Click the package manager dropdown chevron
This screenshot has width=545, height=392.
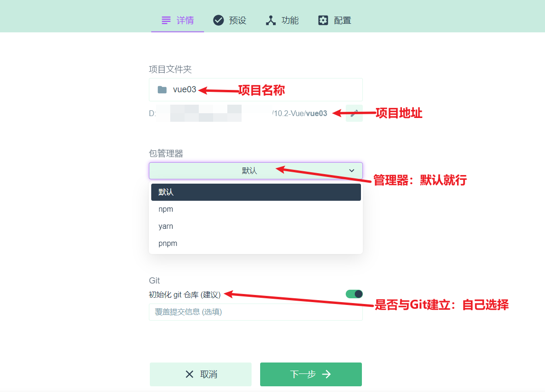tap(352, 171)
